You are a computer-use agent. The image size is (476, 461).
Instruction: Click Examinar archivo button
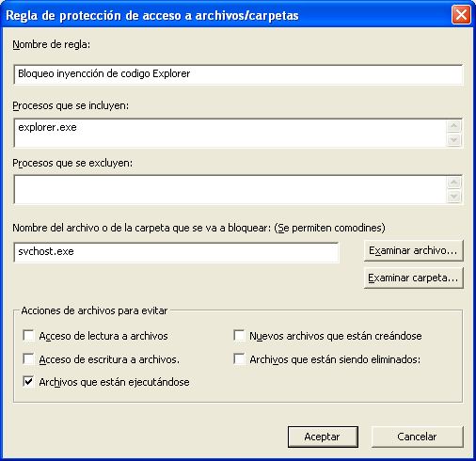point(413,250)
